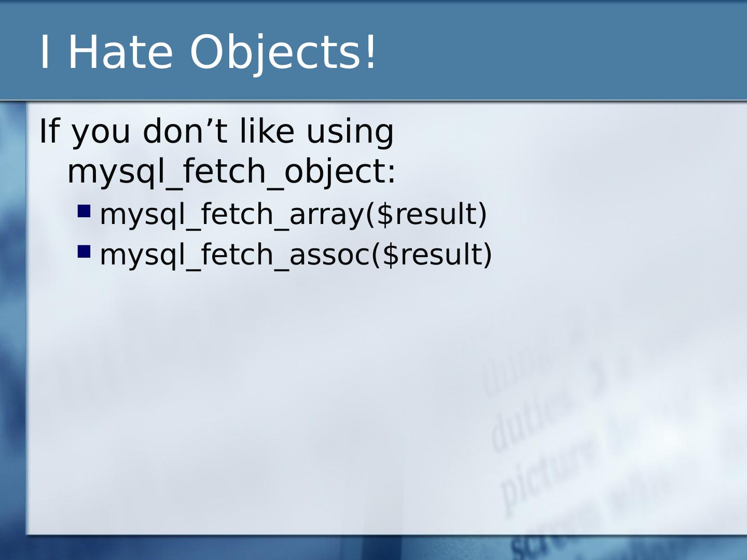747x560 pixels.
Task: Click the square bullet before mysql_fetch_array
Action: point(84,211)
